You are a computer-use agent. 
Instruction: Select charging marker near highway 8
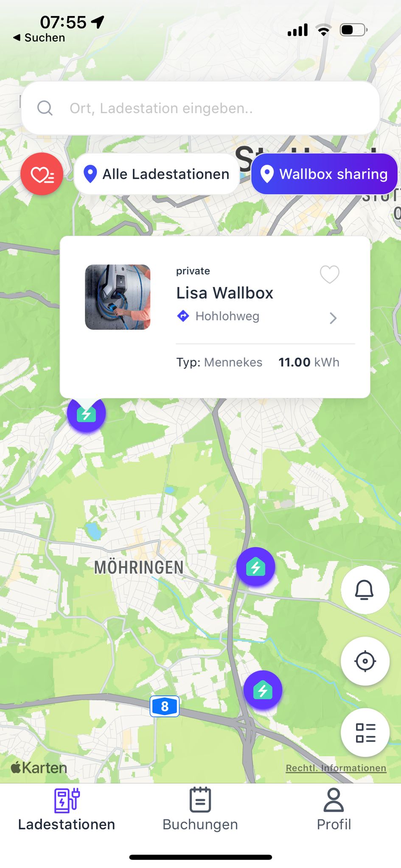[x=263, y=690]
